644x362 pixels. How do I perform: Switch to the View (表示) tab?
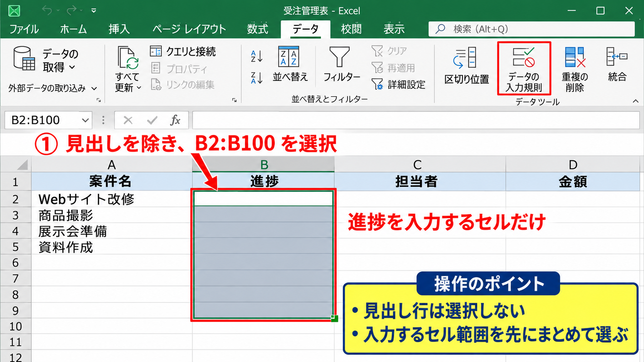pos(394,29)
